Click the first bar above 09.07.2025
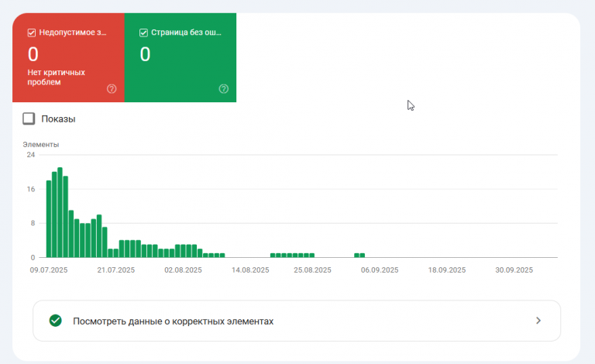 pos(49,219)
